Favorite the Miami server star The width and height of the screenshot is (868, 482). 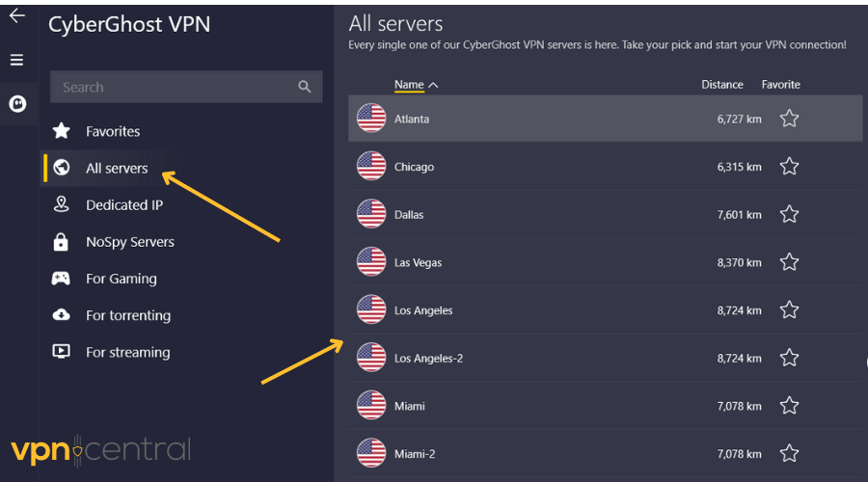coord(789,406)
